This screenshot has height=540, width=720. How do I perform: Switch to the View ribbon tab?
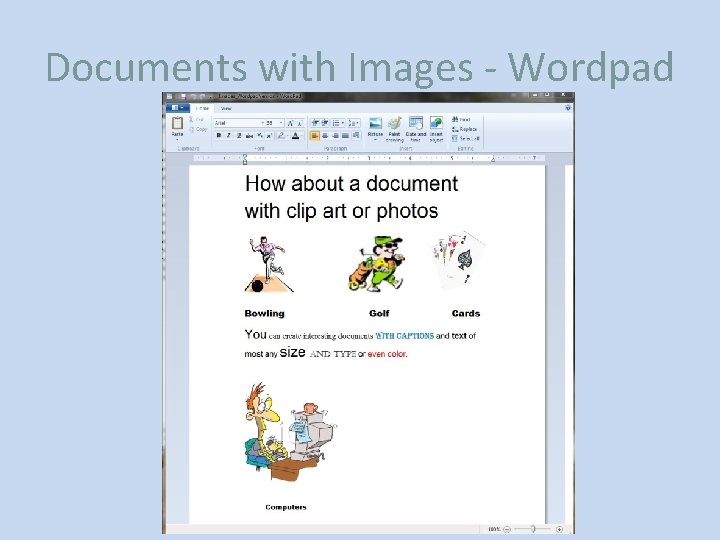tap(226, 108)
